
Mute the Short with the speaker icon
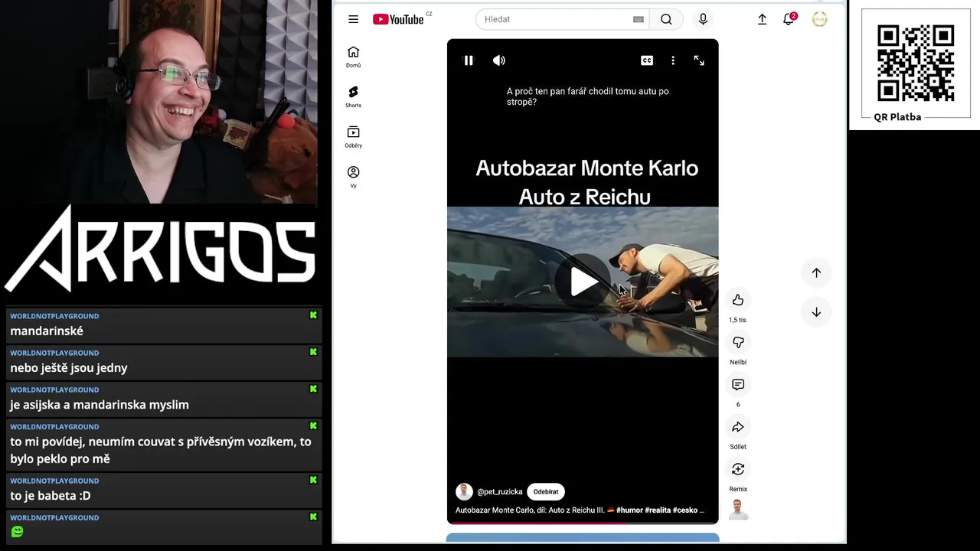(x=498, y=60)
